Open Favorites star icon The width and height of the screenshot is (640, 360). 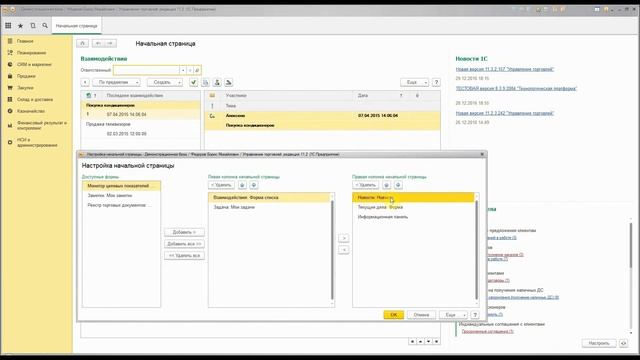coord(20,26)
